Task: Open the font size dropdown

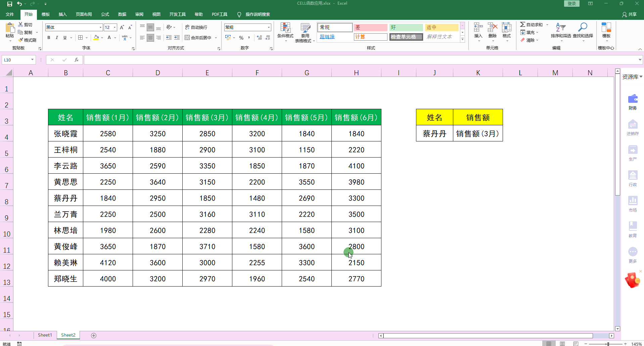Action: pos(115,27)
